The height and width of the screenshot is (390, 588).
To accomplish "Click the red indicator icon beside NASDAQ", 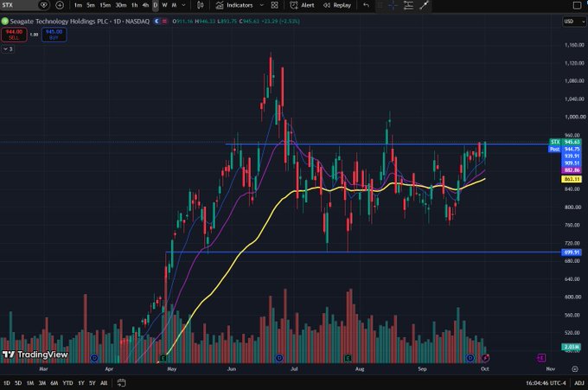I will point(164,22).
